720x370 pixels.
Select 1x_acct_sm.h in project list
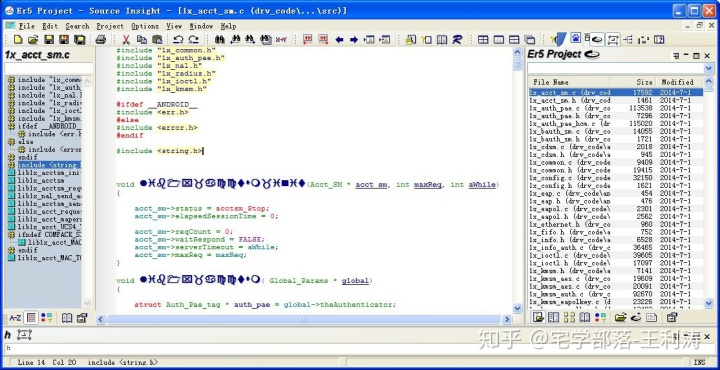616,100
